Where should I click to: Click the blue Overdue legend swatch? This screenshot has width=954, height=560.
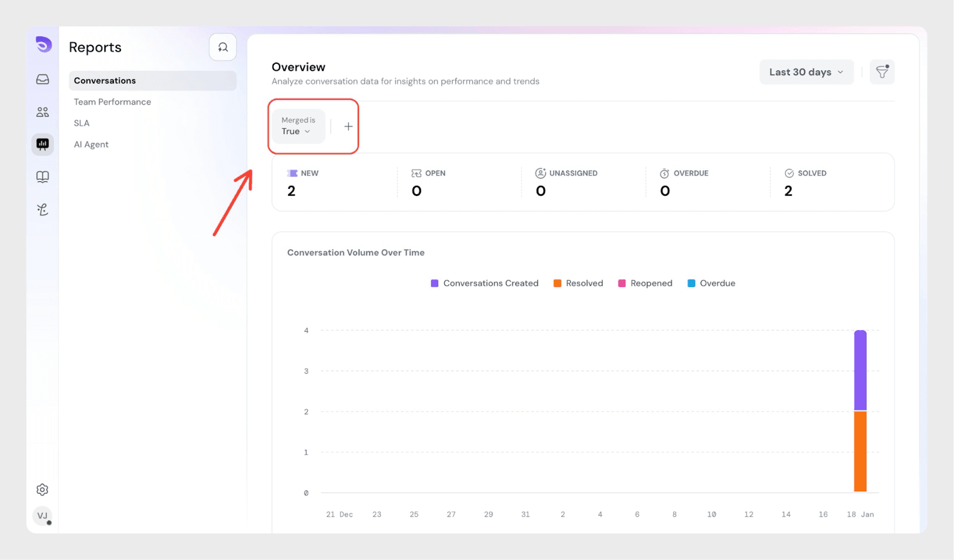coord(692,284)
